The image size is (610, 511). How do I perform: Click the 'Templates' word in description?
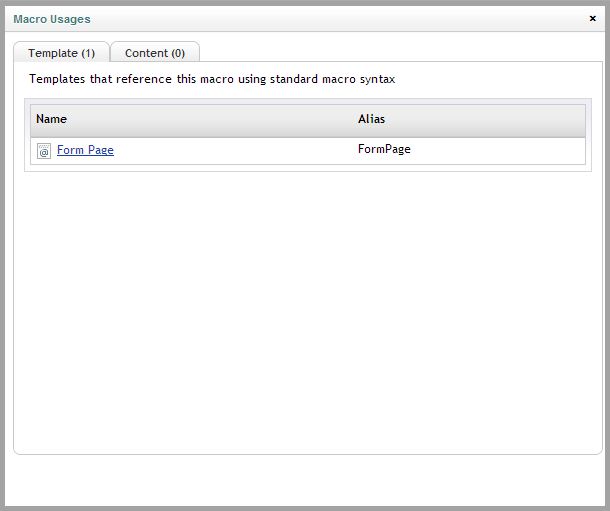click(57, 79)
